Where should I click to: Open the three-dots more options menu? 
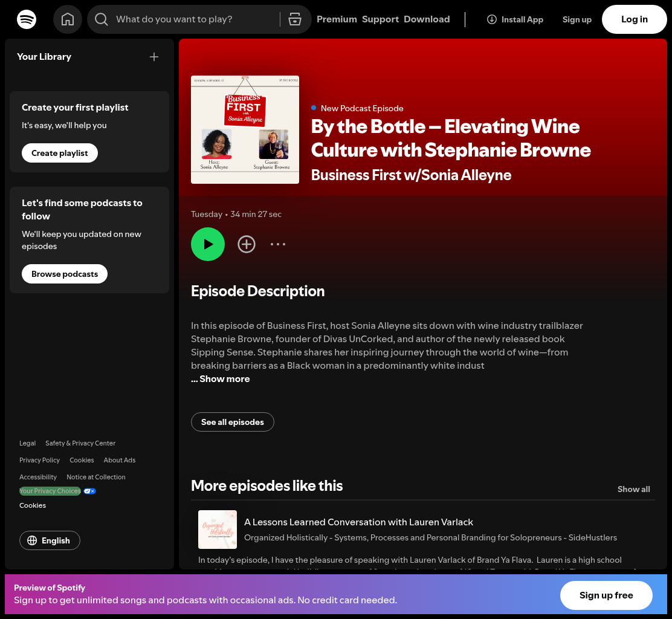[x=278, y=244]
